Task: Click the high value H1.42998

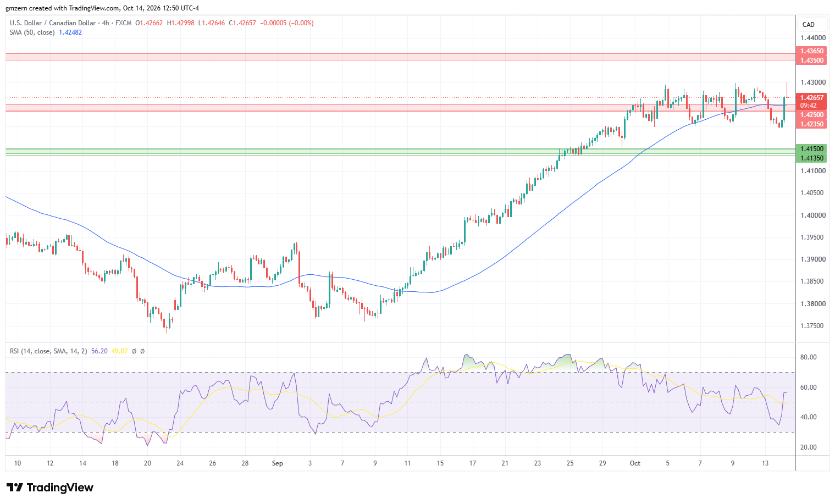Action: point(180,23)
